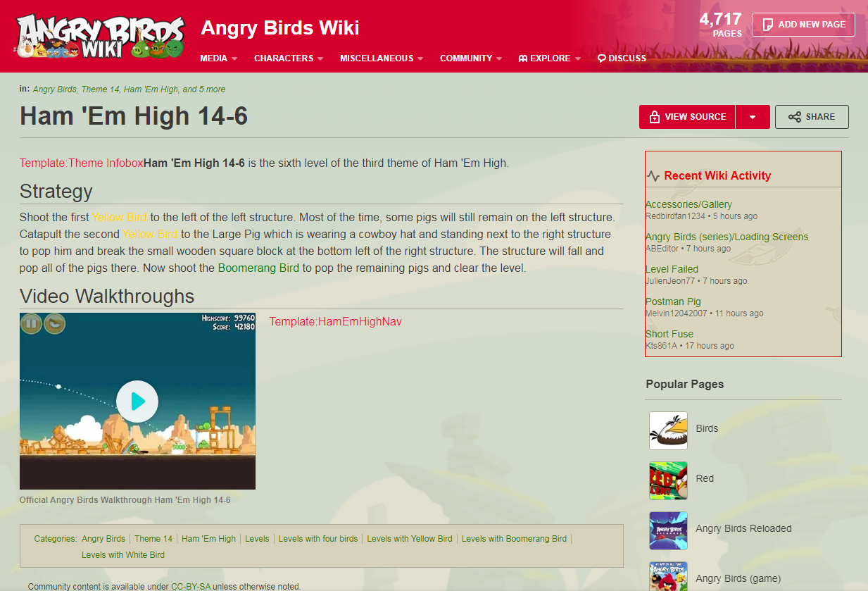Click the Angry Birds Reloaded thumbnail
Screen dimensions: 868x591
668,530
